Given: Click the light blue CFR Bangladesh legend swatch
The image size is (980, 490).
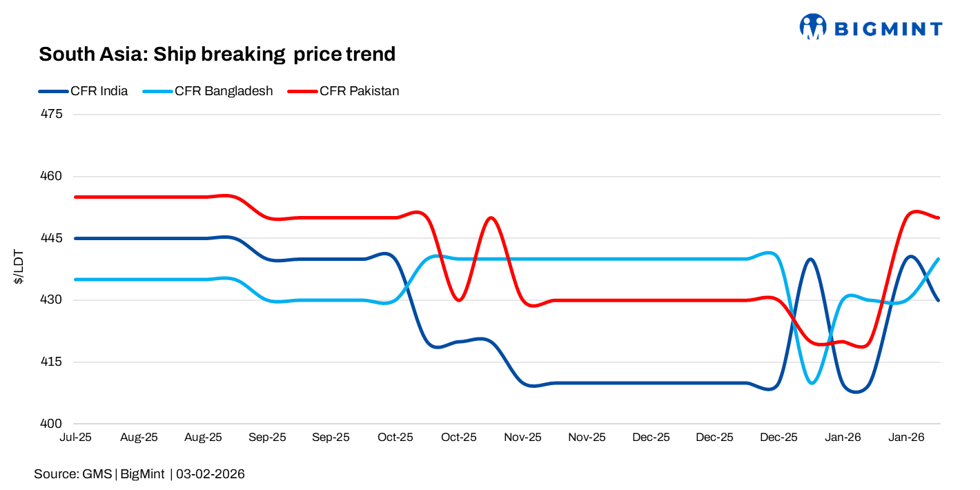Looking at the screenshot, I should click(157, 91).
